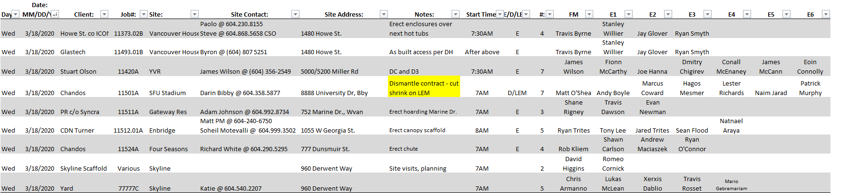Select the Erect canopy scaffold note cell
This screenshot has height=193, width=868.
tap(417, 131)
